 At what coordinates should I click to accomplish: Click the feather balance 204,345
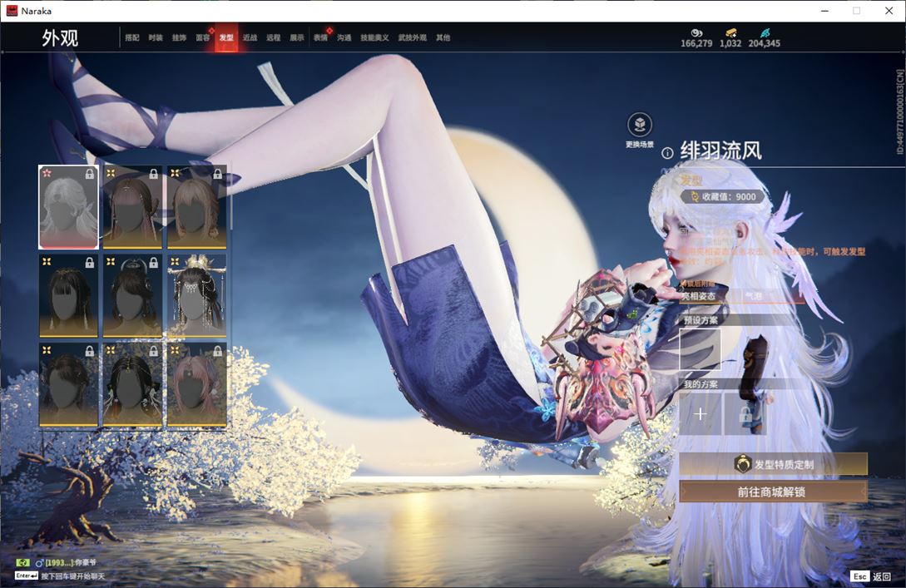click(x=765, y=43)
